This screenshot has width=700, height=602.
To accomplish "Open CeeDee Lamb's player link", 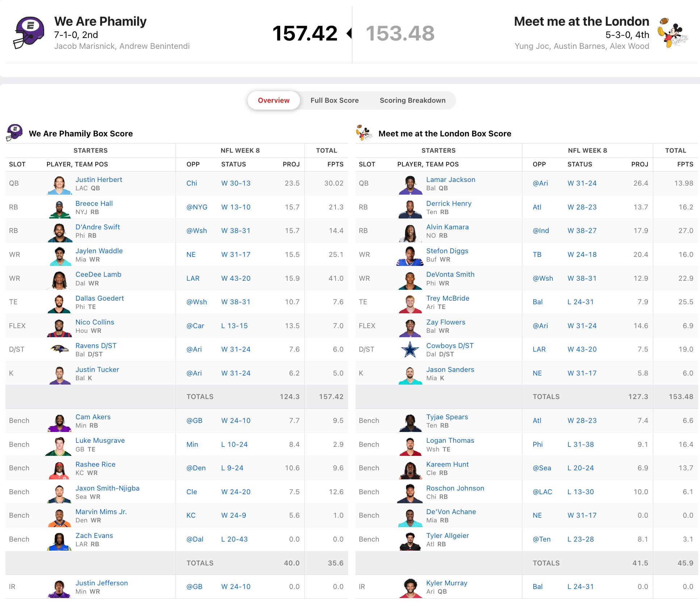I will pos(98,274).
